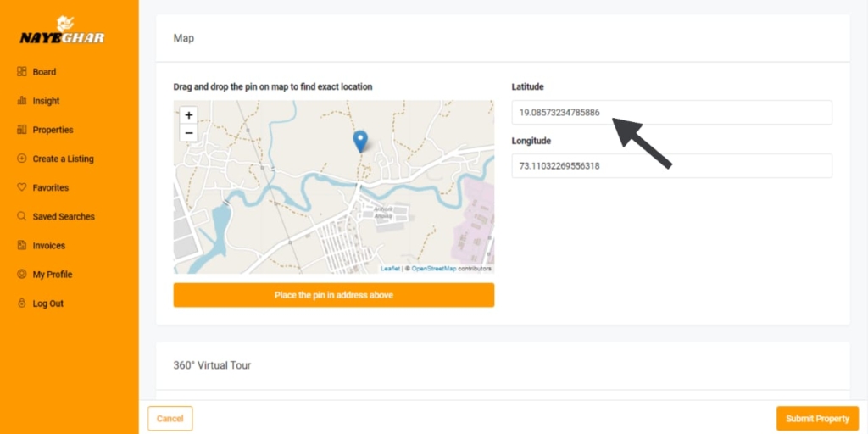Zoom out on the map
Screen dimensions: 868x434
(189, 133)
